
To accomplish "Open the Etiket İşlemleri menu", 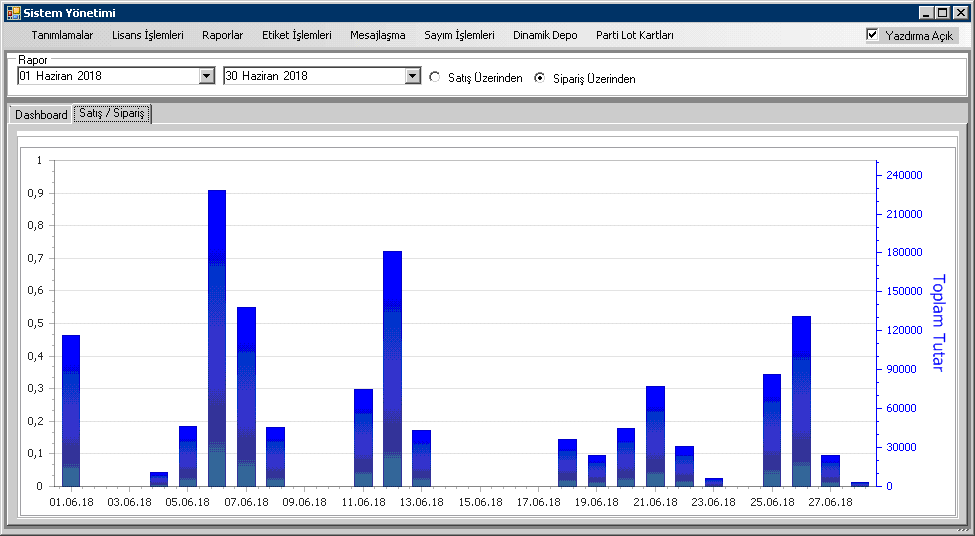I will 297,35.
